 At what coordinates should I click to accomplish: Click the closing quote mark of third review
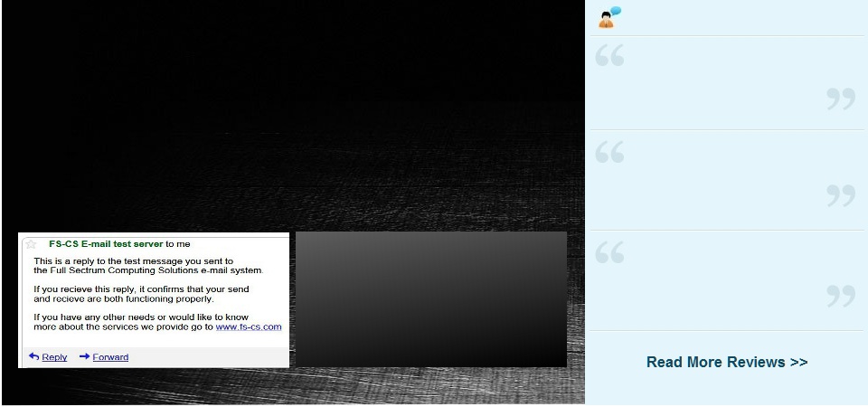pos(841,295)
